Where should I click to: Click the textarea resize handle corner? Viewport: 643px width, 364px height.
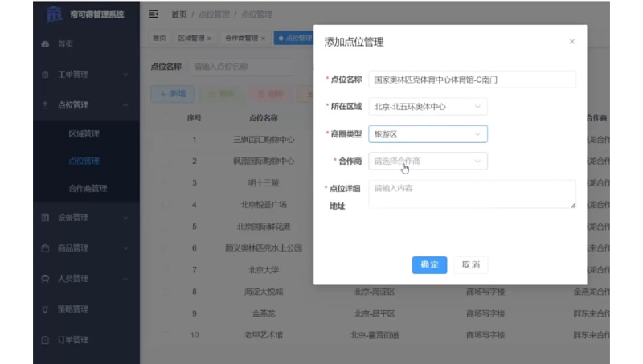(x=573, y=206)
